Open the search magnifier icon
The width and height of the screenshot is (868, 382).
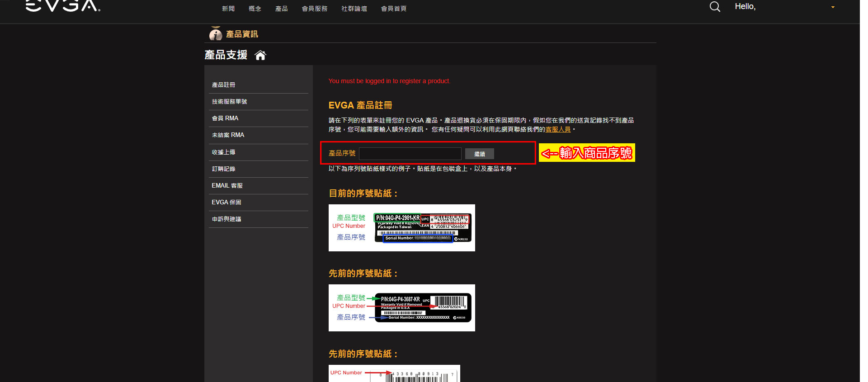pos(715,7)
